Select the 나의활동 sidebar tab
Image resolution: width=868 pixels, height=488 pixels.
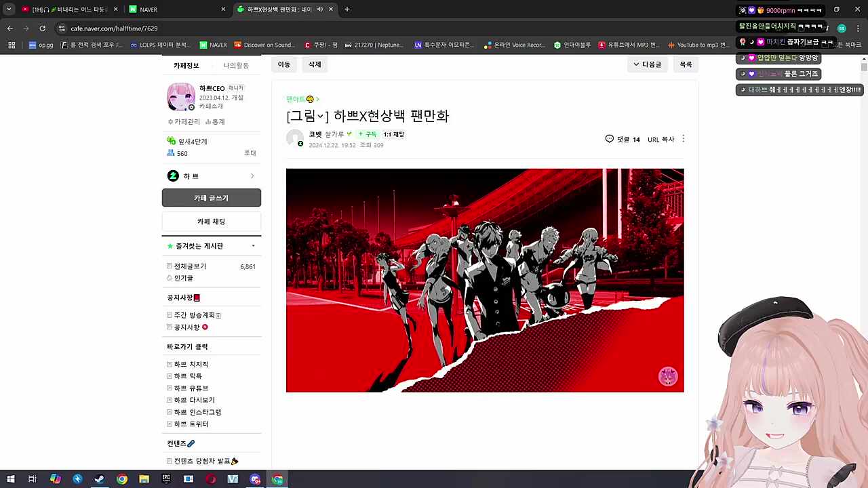(236, 66)
